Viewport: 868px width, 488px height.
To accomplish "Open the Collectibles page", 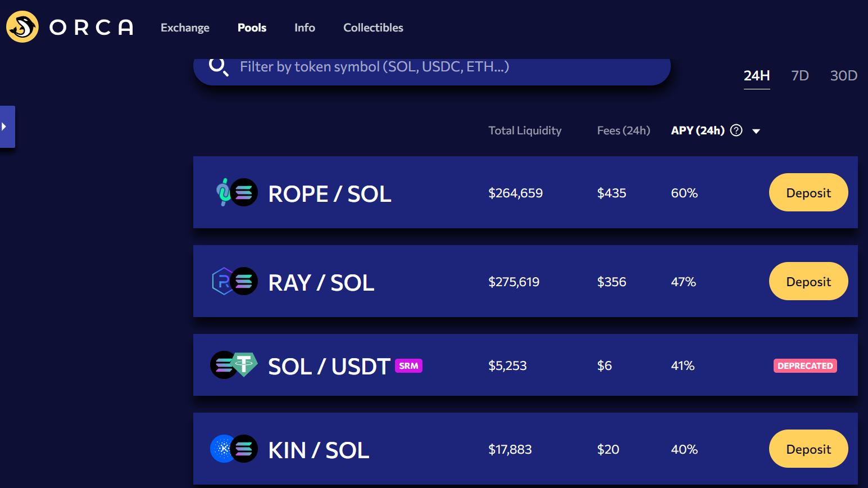I will click(x=373, y=28).
